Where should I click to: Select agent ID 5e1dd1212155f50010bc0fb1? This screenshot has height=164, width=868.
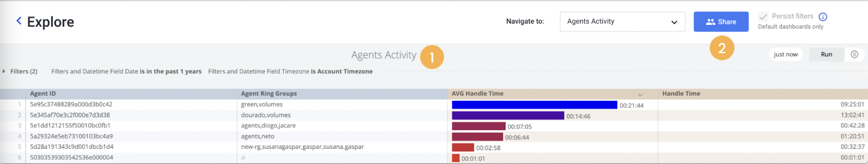[x=70, y=125]
